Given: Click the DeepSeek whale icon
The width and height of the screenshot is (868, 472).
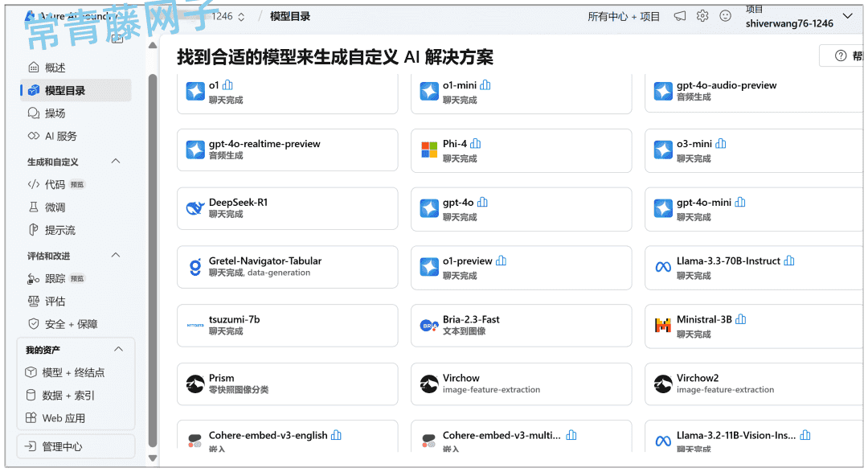Looking at the screenshot, I should (x=194, y=208).
